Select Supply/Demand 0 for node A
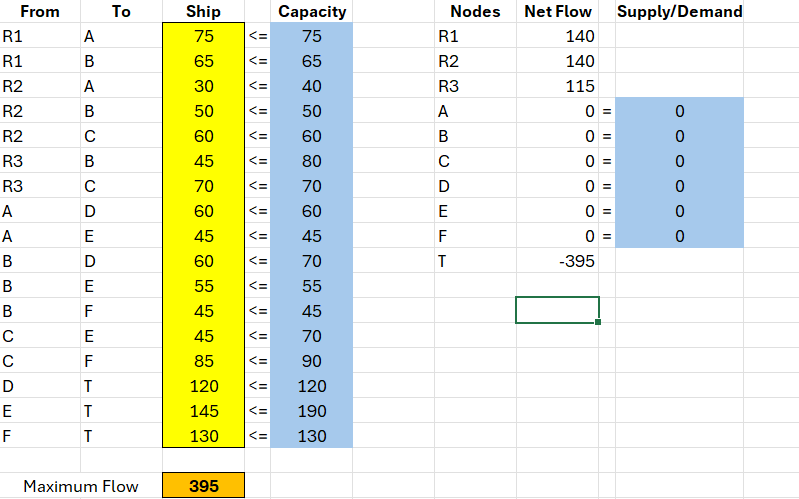Viewport: 799px width, 499px height. coord(679,111)
